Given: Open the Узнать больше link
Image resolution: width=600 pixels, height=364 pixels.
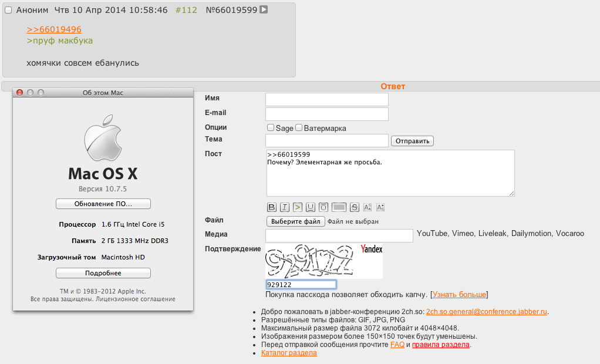Looking at the screenshot, I should tap(459, 294).
